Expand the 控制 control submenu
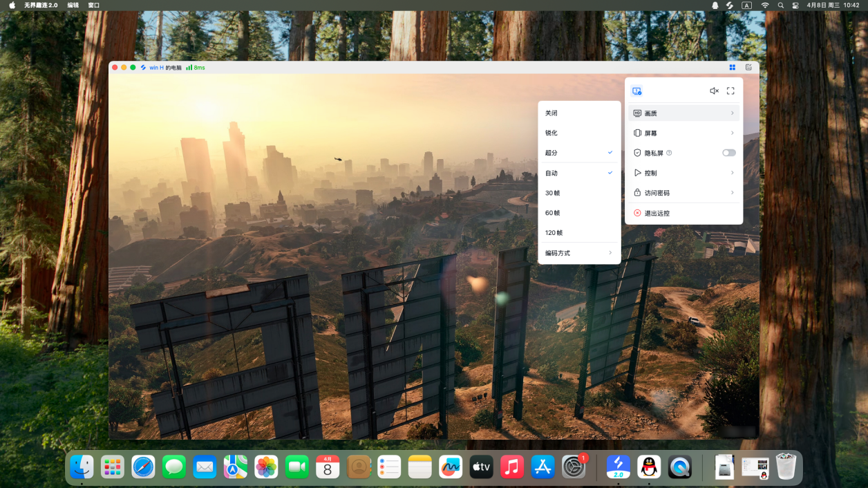Screen dimensions: 868x488 coord(683,173)
